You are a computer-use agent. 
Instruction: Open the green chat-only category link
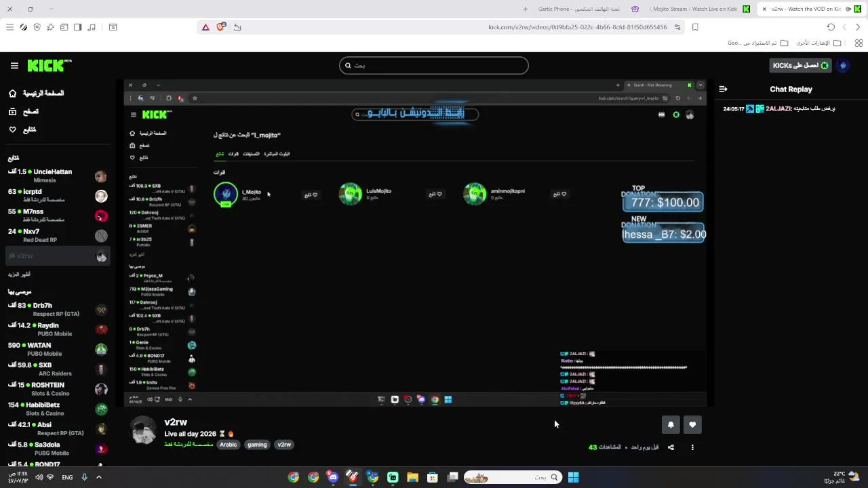click(x=189, y=445)
